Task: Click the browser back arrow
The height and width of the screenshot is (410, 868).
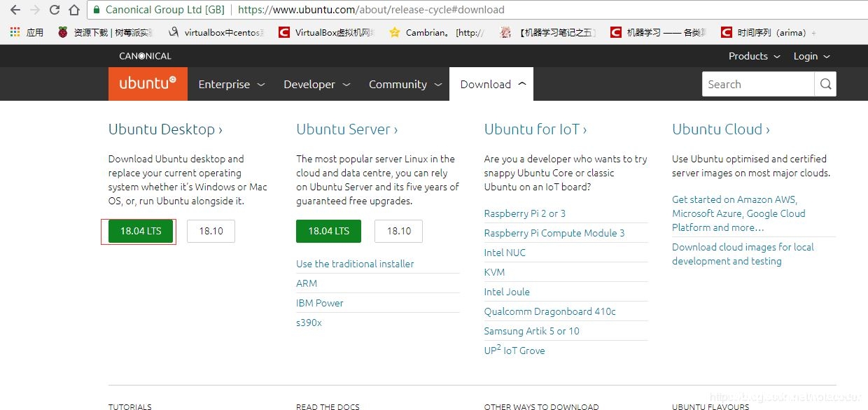Action: point(15,10)
